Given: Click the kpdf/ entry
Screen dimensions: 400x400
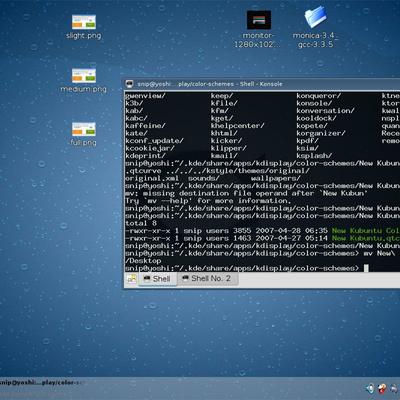Looking at the screenshot, I should click(x=307, y=141).
